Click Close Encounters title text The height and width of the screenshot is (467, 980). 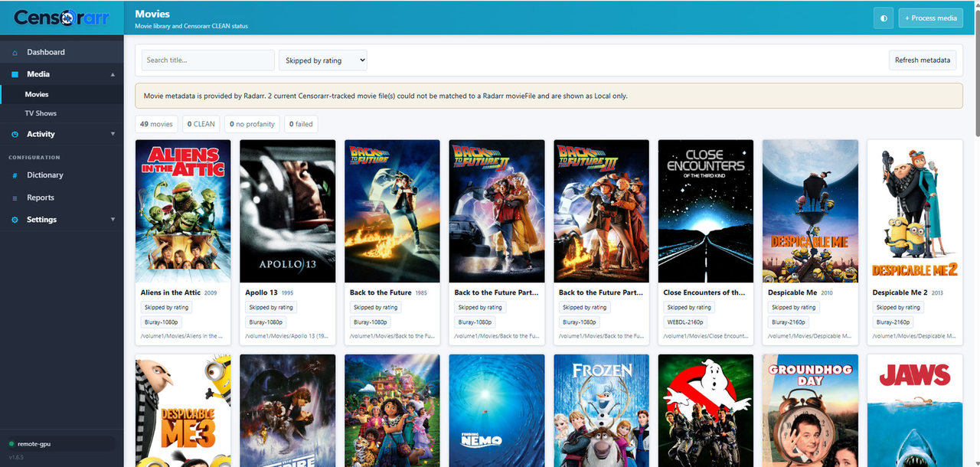[704, 292]
